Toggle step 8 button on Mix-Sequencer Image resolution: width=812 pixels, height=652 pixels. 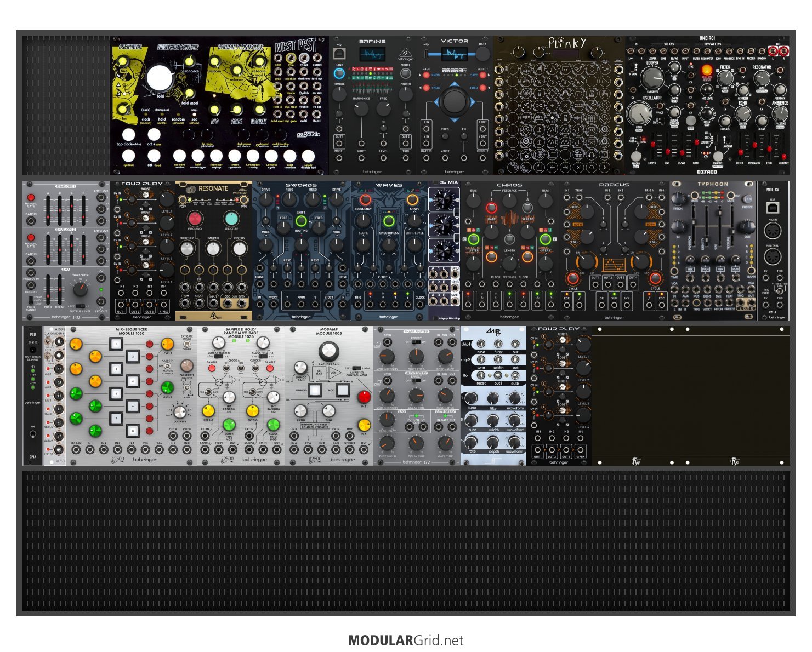pyautogui.click(x=133, y=431)
